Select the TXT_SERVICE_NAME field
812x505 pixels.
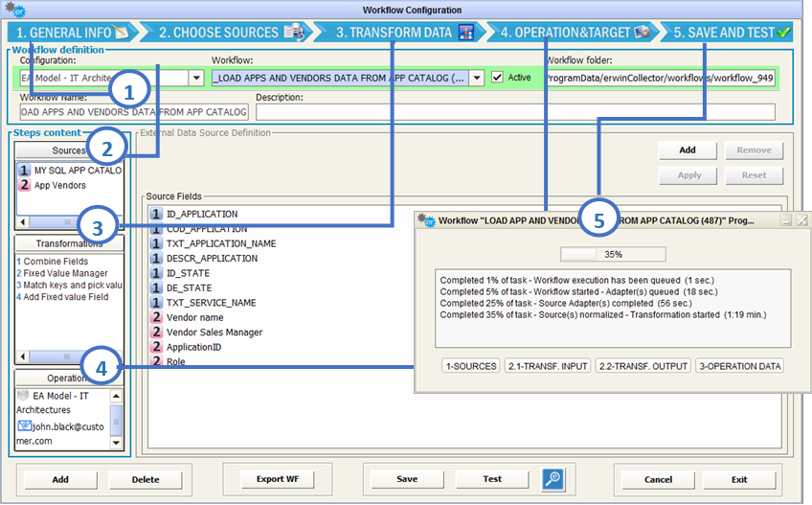click(203, 302)
